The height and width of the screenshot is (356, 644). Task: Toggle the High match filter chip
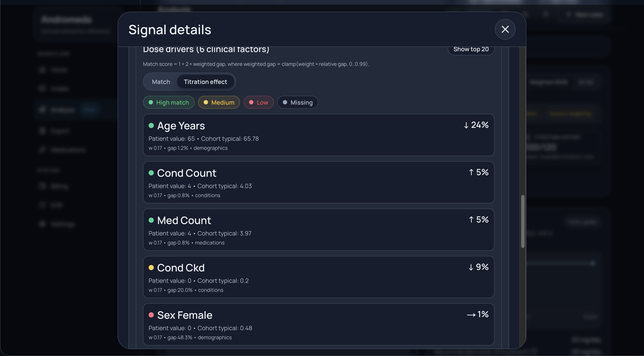pyautogui.click(x=169, y=102)
